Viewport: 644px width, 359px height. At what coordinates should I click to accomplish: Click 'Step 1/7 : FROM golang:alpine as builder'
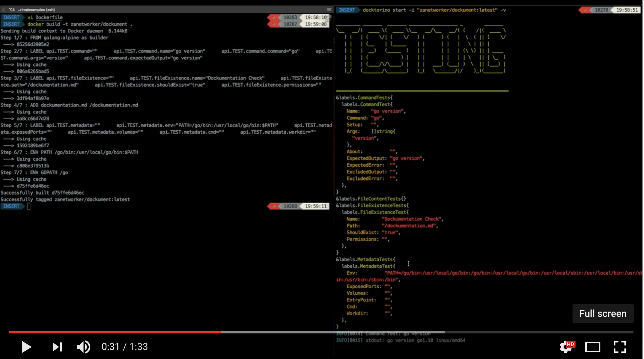[x=55, y=38]
